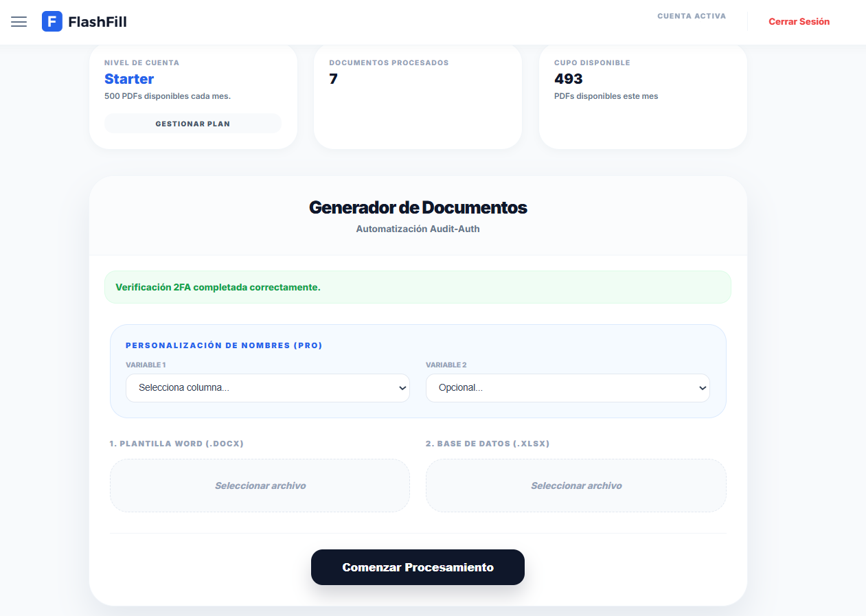866x616 pixels.
Task: Click the Nivel de Cuenta label
Action: coord(141,62)
